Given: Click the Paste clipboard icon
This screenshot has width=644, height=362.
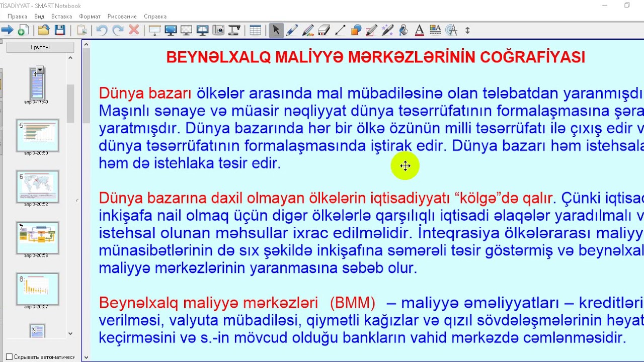Looking at the screenshot, I should [82, 30].
